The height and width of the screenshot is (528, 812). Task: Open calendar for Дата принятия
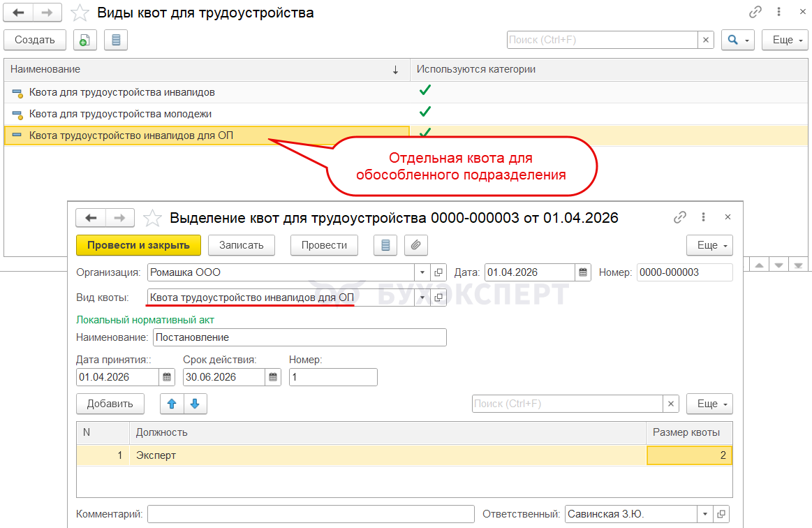pos(167,377)
